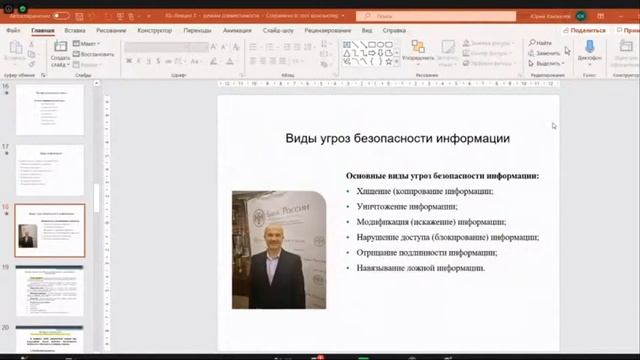Select slide 17 thumbnail
The height and width of the screenshot is (360, 640).
click(x=50, y=170)
